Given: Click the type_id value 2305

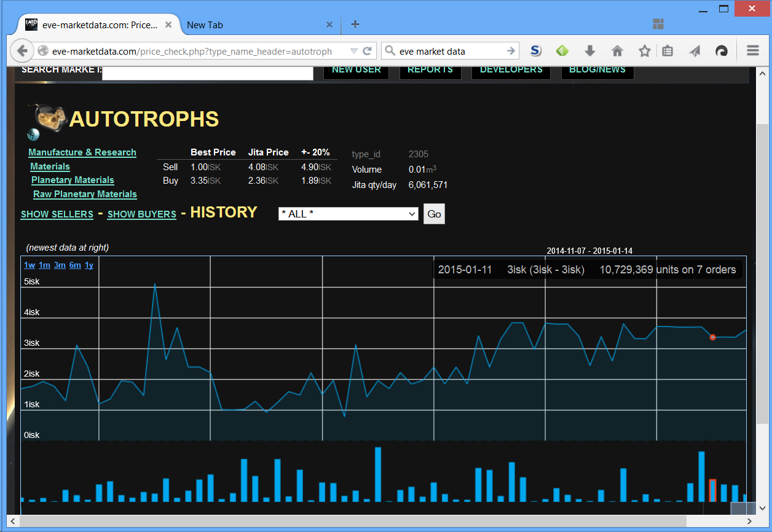Looking at the screenshot, I should pos(419,154).
